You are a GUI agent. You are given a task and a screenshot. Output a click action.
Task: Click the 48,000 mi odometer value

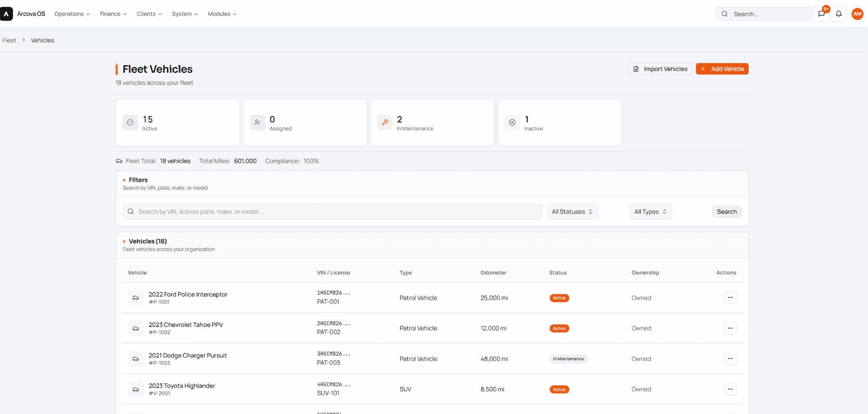[x=494, y=359]
